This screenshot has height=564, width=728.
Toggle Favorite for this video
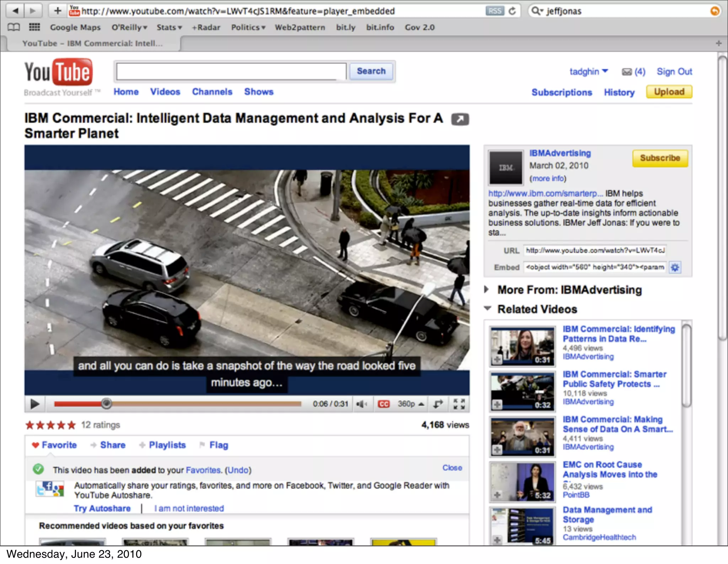click(x=54, y=445)
